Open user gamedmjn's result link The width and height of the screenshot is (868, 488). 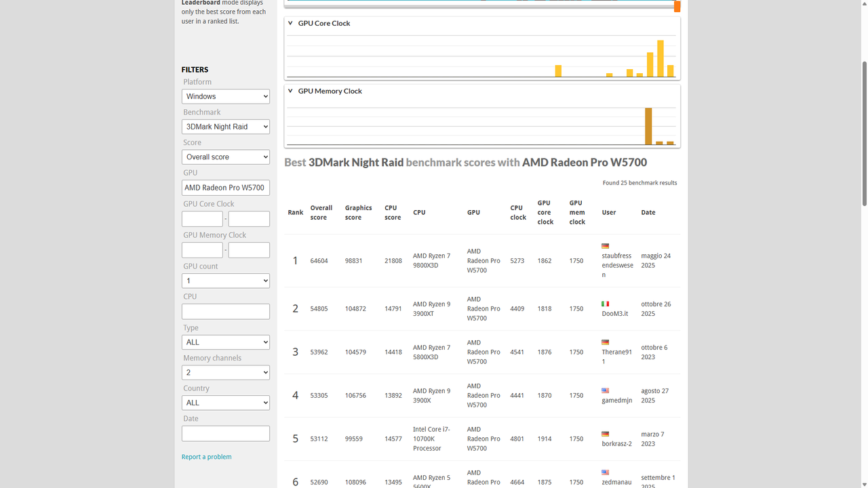click(x=617, y=401)
